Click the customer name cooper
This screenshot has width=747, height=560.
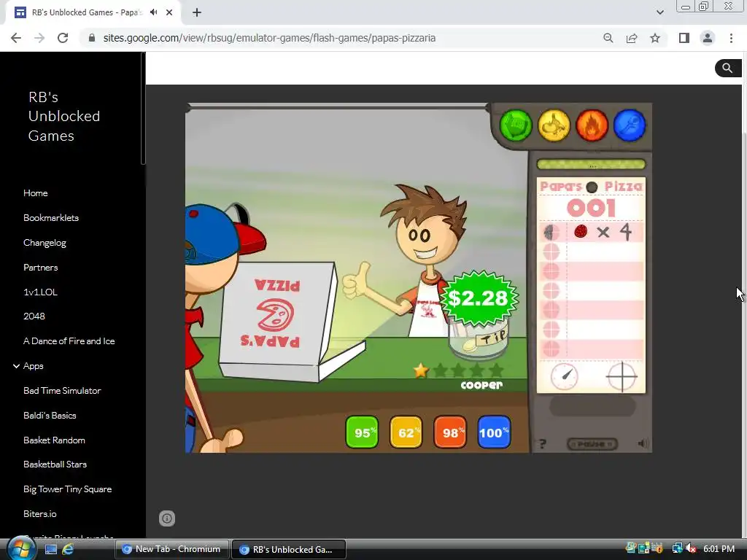point(481,385)
